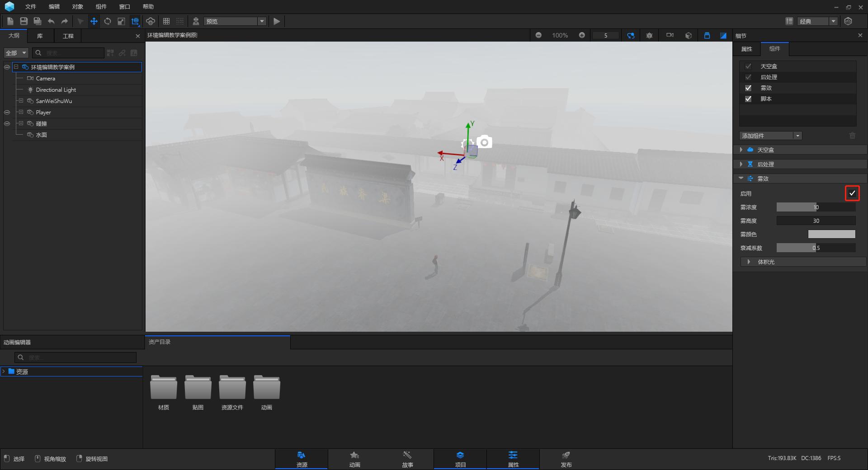This screenshot has height=470, width=868.
Task: Open the 文件 menu
Action: (31, 6)
